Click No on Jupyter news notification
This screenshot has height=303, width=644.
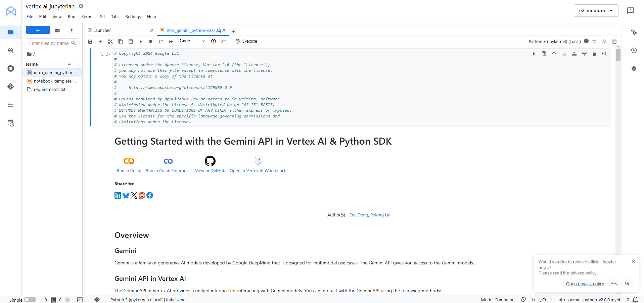point(628,284)
